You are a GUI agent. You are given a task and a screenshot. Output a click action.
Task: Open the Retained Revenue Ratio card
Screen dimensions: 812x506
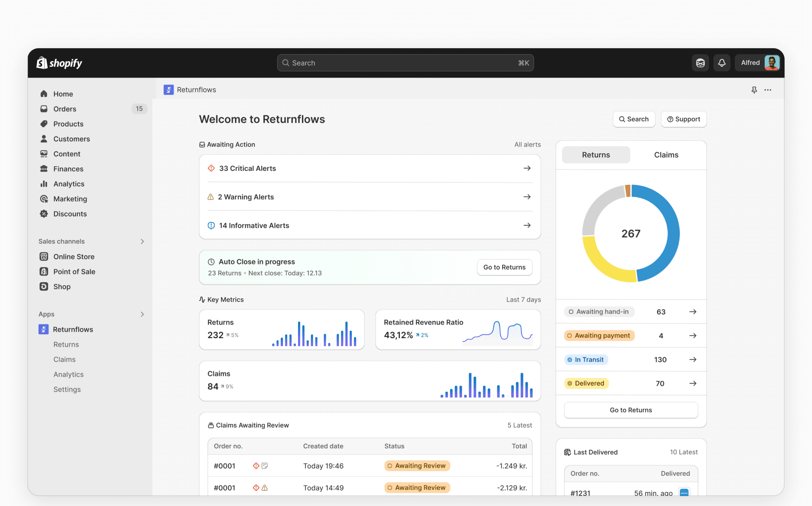point(458,329)
